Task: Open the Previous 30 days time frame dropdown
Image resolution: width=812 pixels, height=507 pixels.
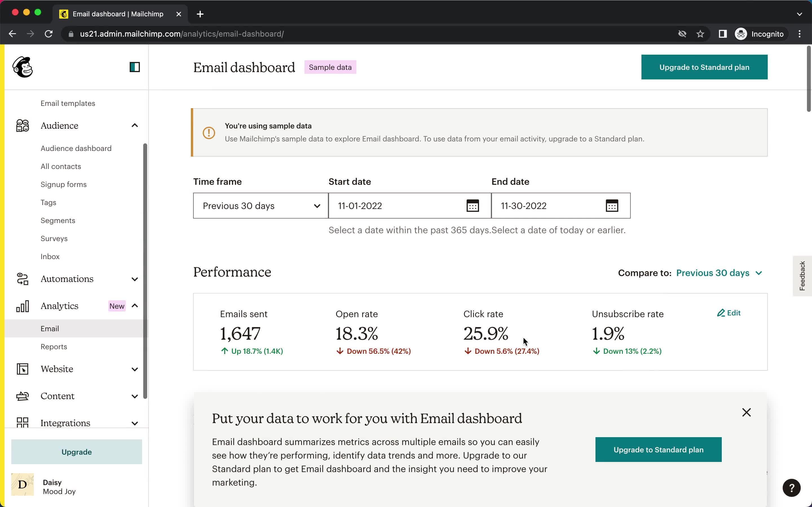Action: tap(261, 206)
